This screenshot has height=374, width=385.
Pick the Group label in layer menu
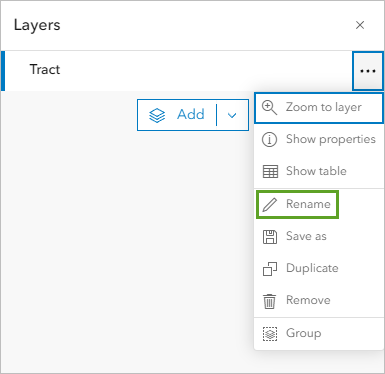(x=304, y=333)
